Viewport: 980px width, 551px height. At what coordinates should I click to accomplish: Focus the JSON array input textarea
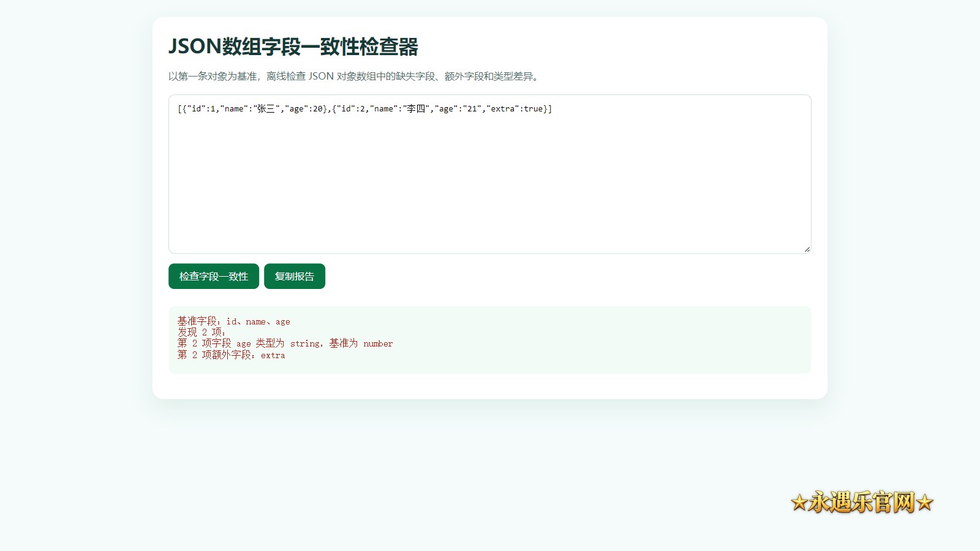coord(490,174)
